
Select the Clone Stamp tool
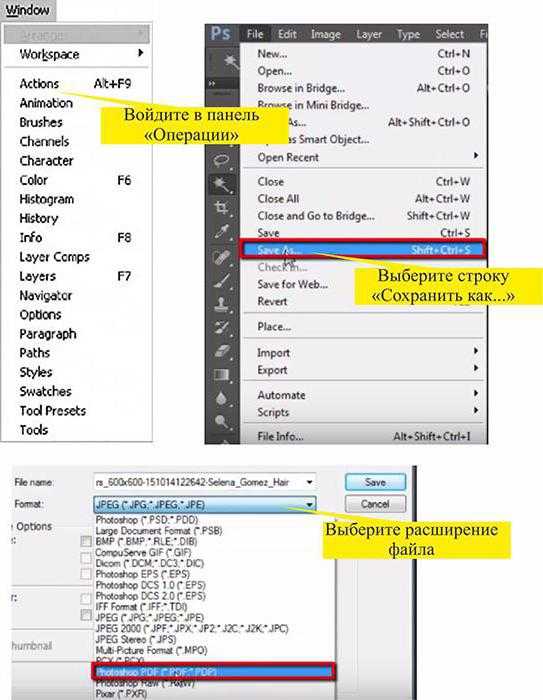tap(222, 304)
